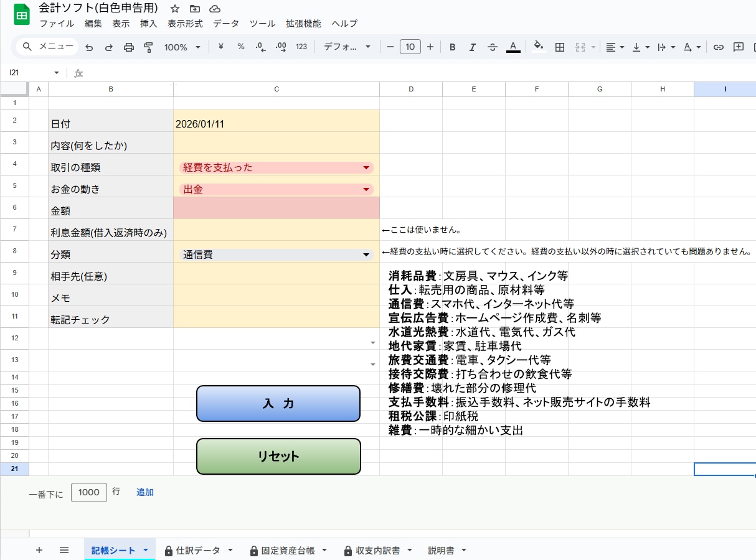
Task: Add a new sheet with the plus icon
Action: (x=39, y=550)
